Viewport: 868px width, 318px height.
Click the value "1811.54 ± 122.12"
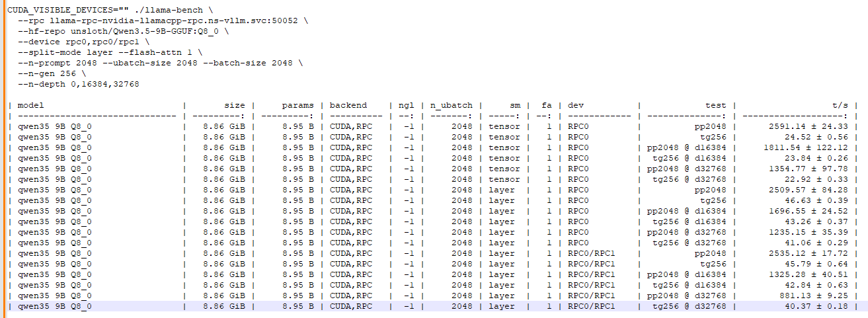tap(806, 147)
